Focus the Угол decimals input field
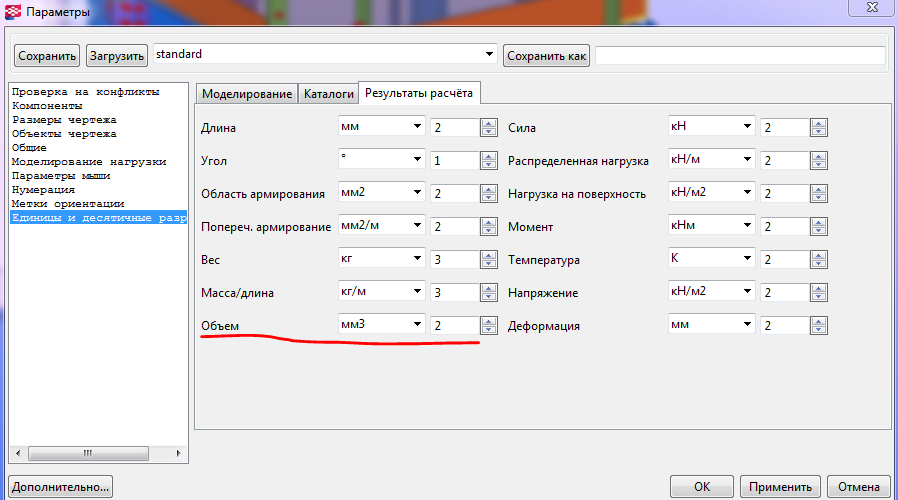This screenshot has height=500, width=898. [x=455, y=160]
